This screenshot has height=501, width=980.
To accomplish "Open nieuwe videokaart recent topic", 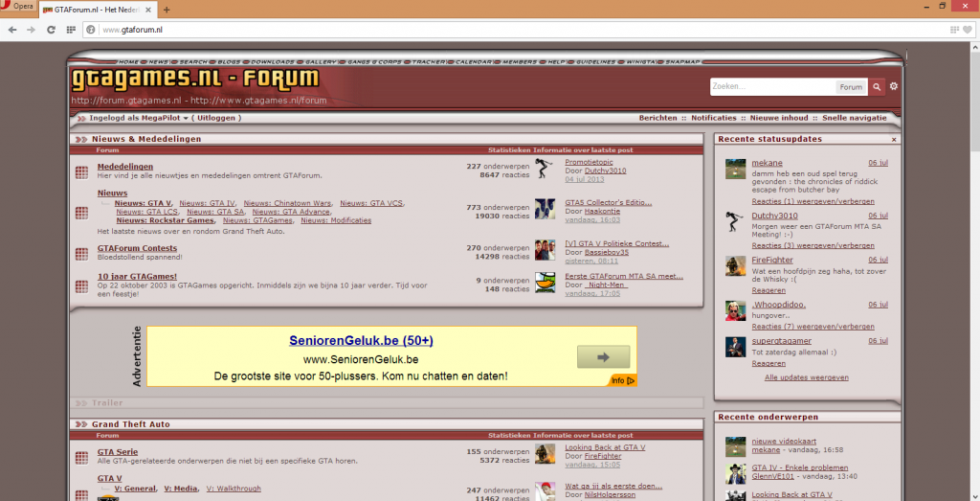I will click(x=784, y=442).
